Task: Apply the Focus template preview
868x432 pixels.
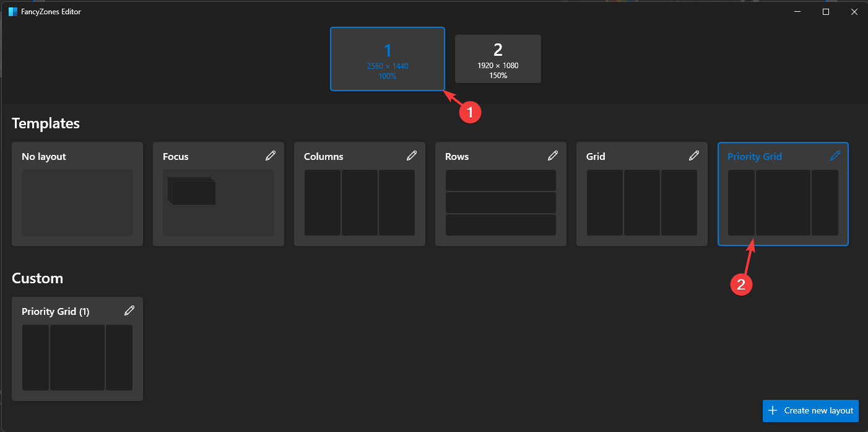Action: pyautogui.click(x=219, y=203)
